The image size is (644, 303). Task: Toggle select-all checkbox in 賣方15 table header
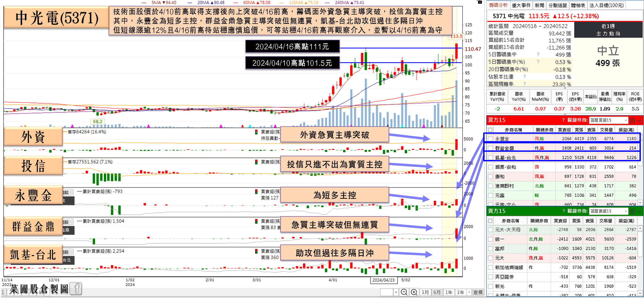click(490, 221)
